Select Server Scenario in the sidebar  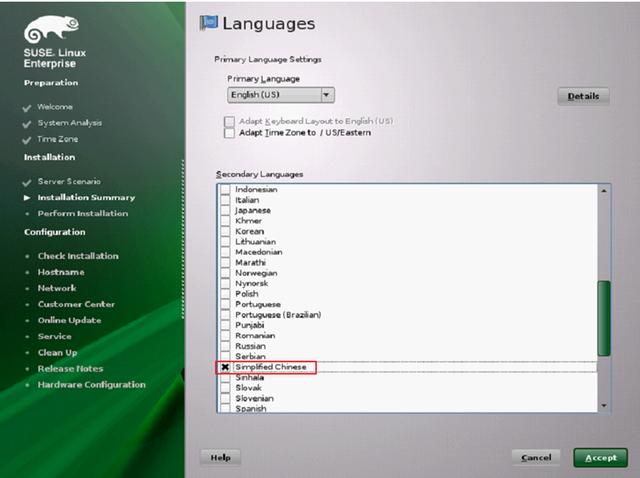point(69,181)
